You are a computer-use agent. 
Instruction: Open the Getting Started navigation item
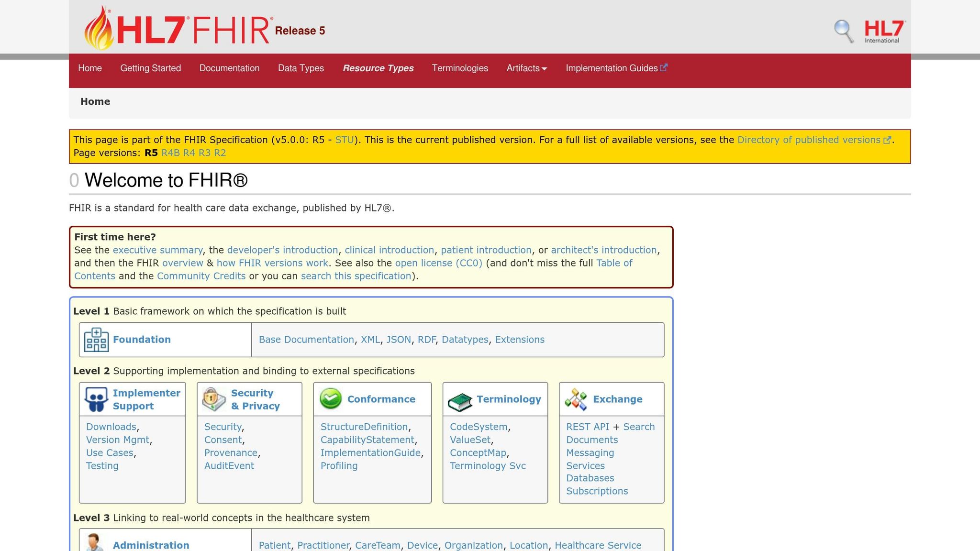point(150,68)
